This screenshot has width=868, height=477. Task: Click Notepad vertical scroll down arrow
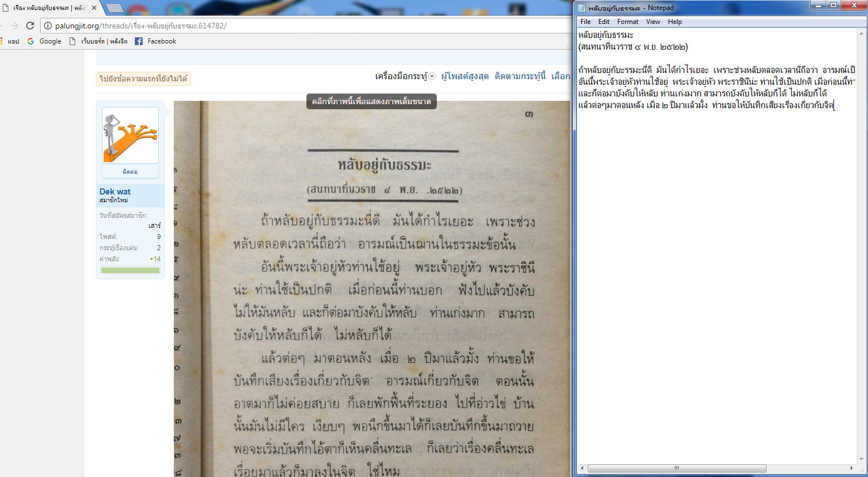[x=861, y=459]
